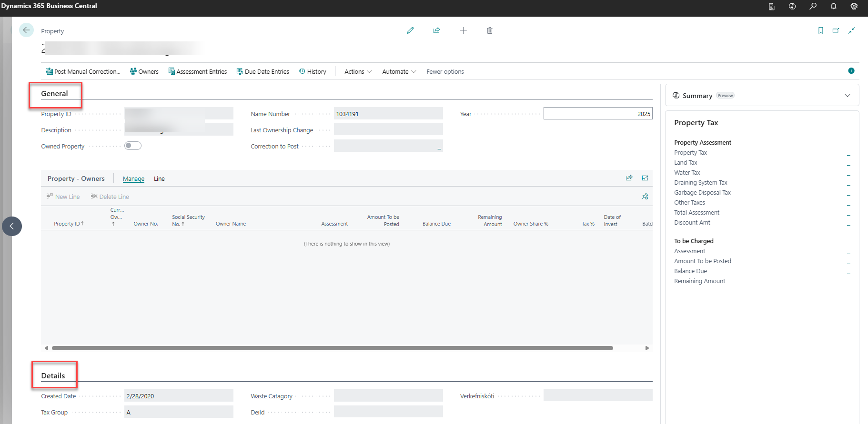Open search magnifier in top bar
This screenshot has width=868, height=424.
pos(813,6)
